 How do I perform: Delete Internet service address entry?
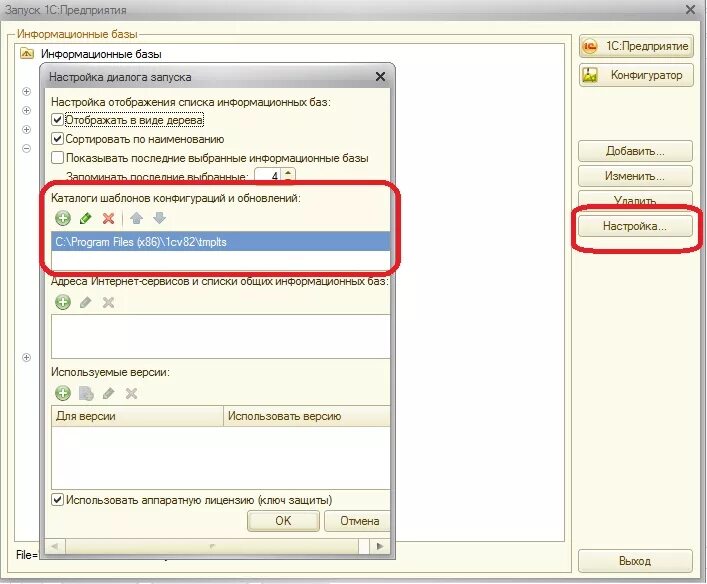(108, 302)
